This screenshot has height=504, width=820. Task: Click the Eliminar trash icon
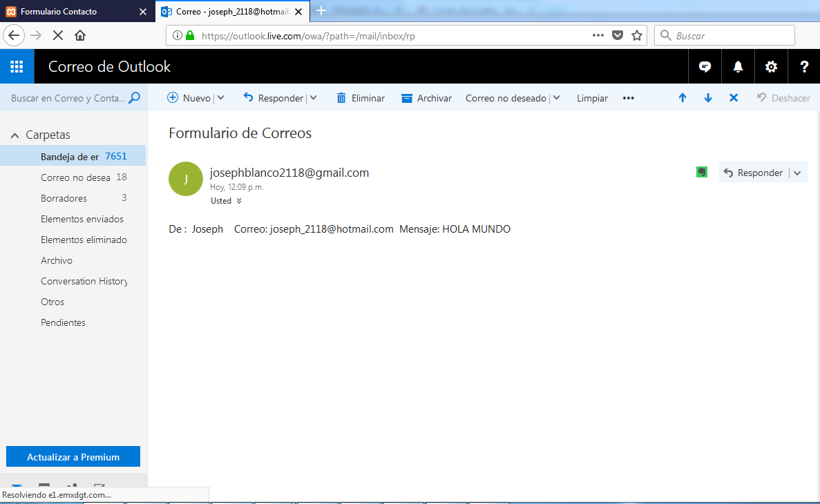(341, 98)
